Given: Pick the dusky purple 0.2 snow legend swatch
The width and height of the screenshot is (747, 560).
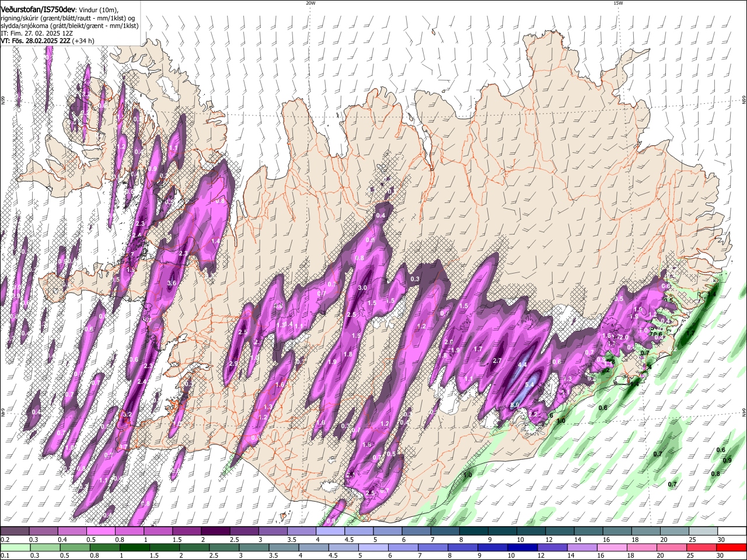Looking at the screenshot, I should [15, 531].
